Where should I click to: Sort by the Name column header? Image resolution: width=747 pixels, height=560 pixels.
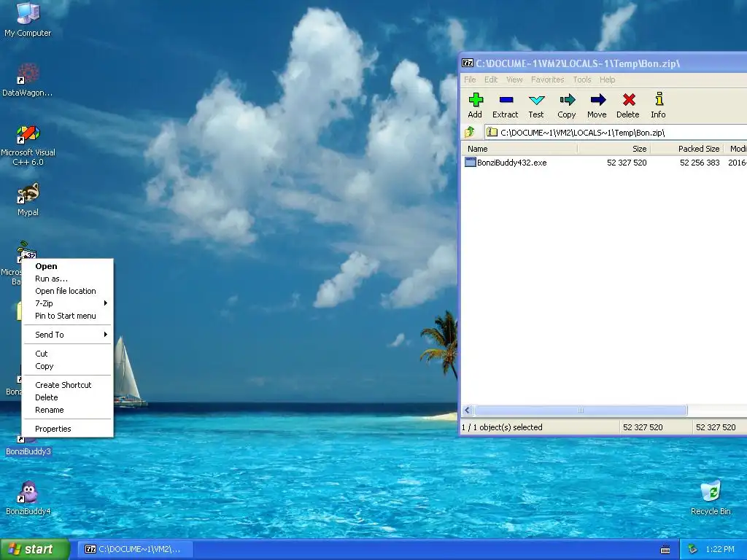point(519,149)
